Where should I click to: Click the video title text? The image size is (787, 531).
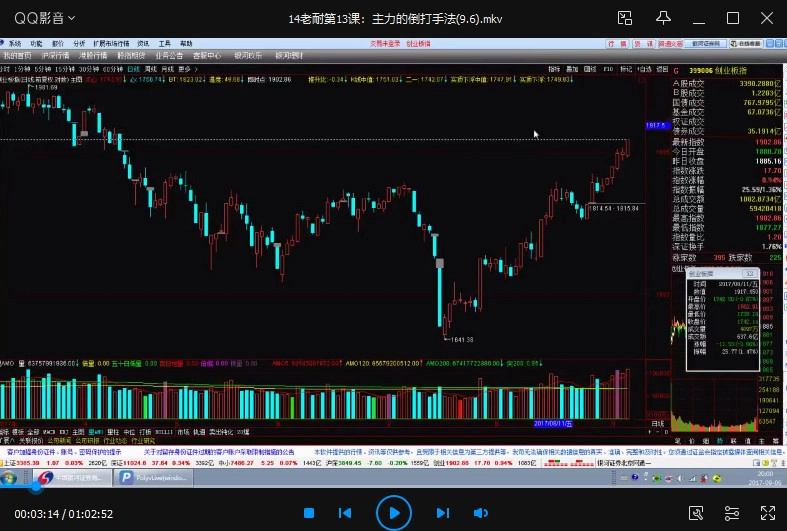(393, 18)
